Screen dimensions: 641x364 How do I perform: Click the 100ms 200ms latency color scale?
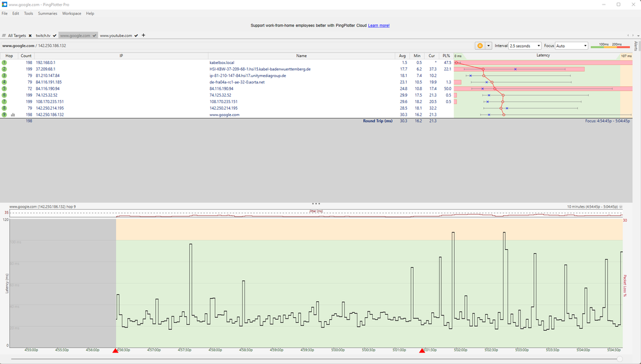pos(610,45)
